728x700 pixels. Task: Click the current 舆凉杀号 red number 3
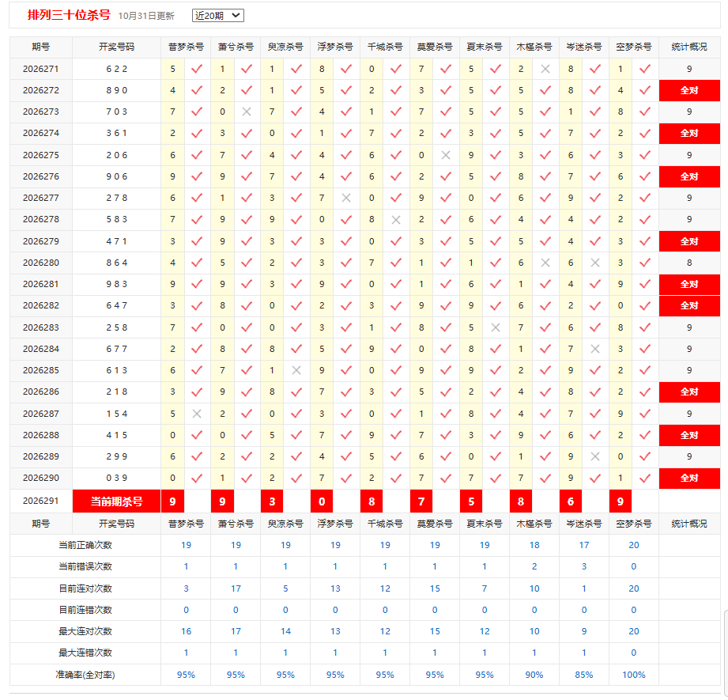coord(272,501)
